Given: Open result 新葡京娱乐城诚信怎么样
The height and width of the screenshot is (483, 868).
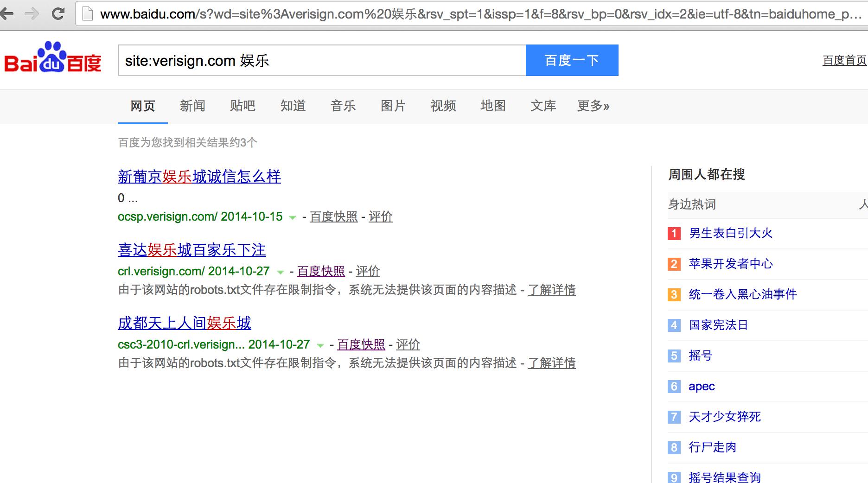Looking at the screenshot, I should (199, 177).
